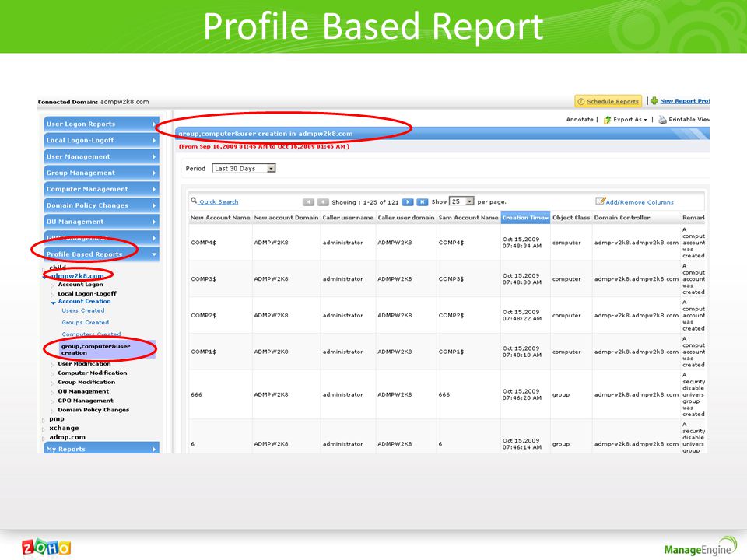The image size is (747, 560).
Task: Select the pmp domain node
Action: (57, 419)
